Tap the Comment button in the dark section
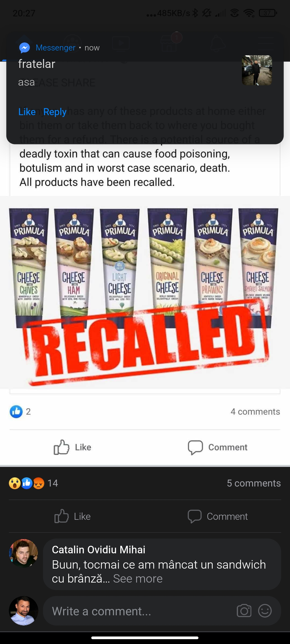 point(218,516)
